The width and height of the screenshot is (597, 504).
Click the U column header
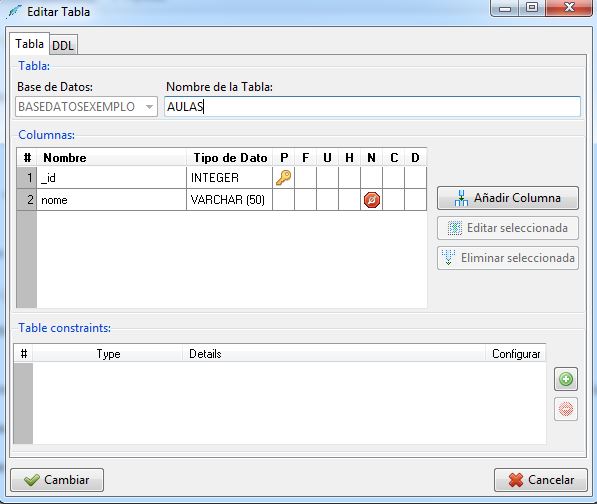click(327, 157)
